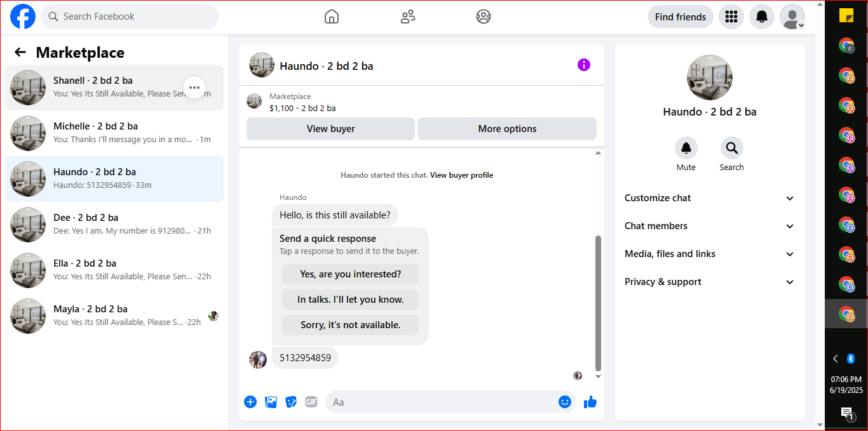Click the purple conversation info icon
The height and width of the screenshot is (431, 868).
584,65
